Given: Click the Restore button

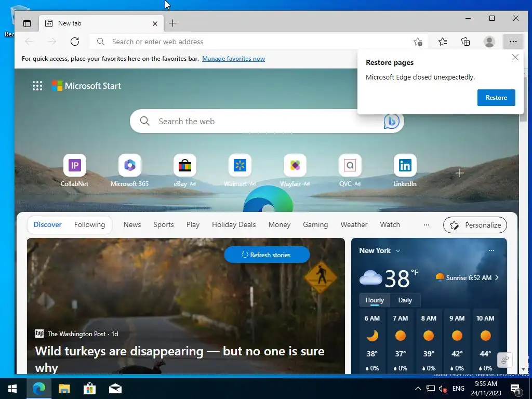Looking at the screenshot, I should click(496, 98).
